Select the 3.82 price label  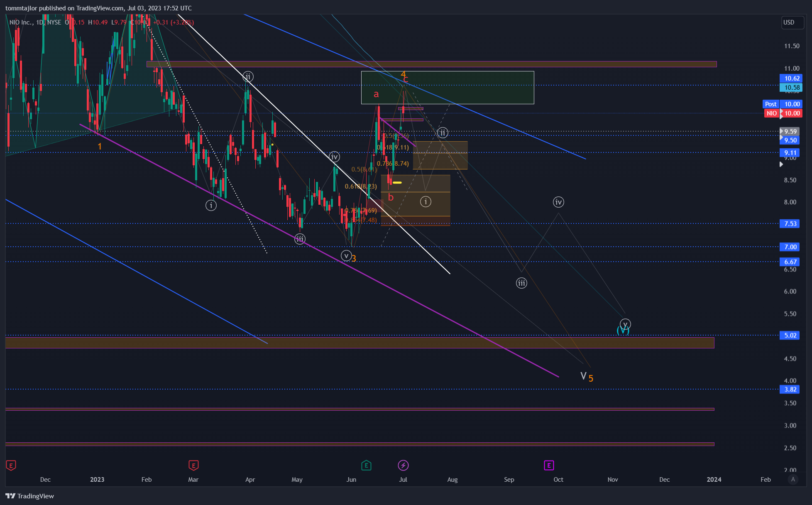coord(790,390)
